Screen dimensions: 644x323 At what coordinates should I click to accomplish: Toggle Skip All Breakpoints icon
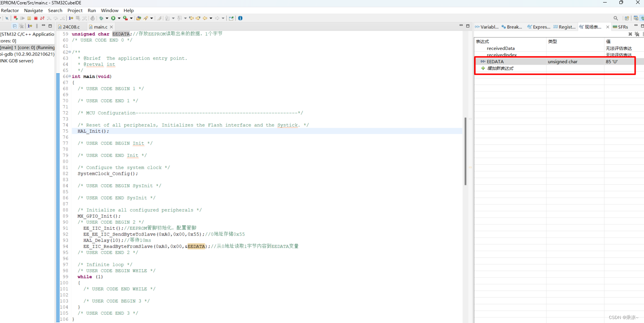pos(7,18)
